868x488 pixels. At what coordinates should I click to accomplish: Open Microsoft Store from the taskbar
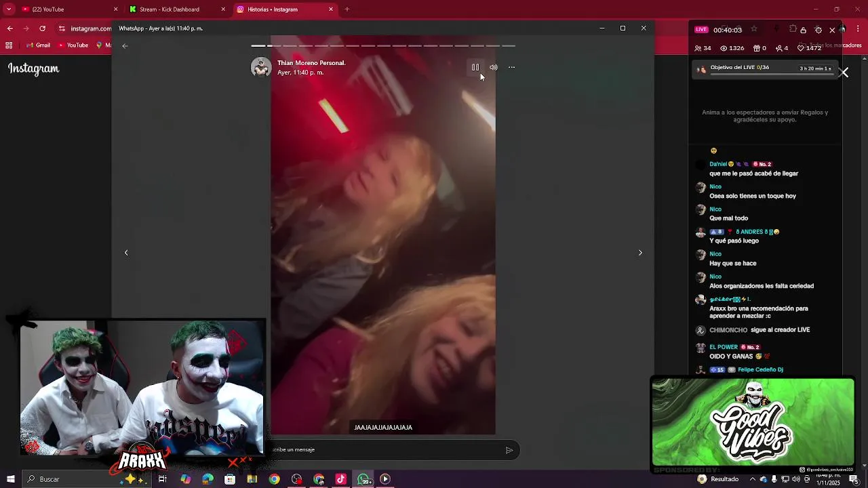pyautogui.click(x=230, y=479)
